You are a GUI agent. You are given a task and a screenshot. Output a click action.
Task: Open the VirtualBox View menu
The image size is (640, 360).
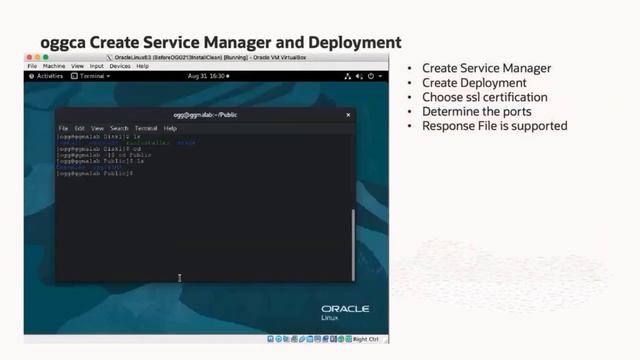(x=77, y=66)
